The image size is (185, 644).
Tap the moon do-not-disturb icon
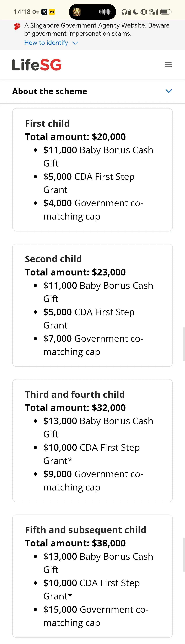coord(136,12)
